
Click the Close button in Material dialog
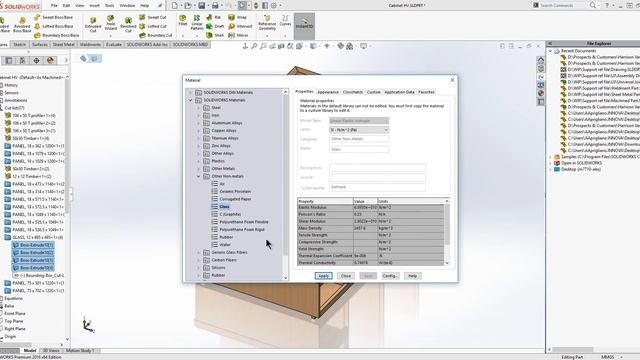[346, 276]
